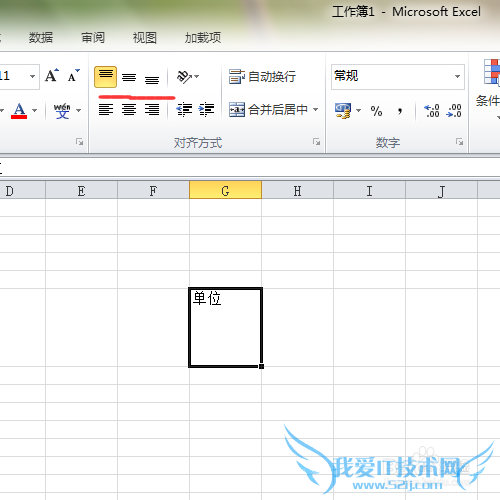Click the conditional formatting icon
This screenshot has height=500, width=500.
click(x=492, y=72)
